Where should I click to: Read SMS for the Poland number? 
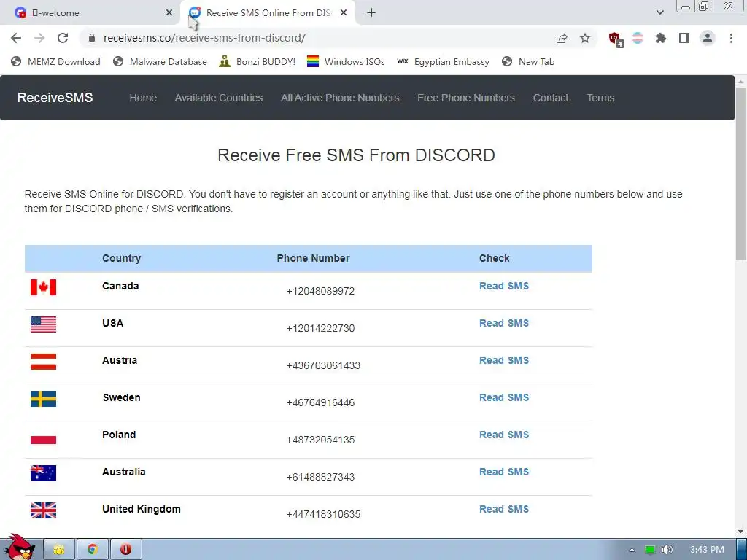(504, 435)
